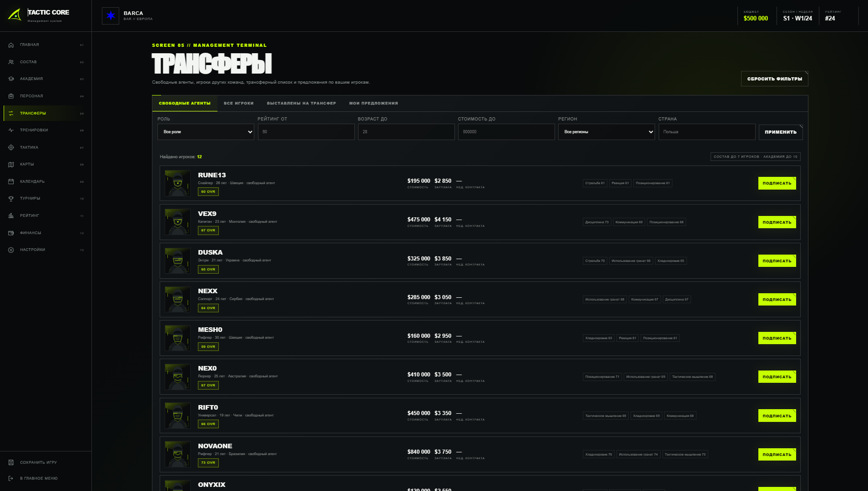The width and height of the screenshot is (868, 491).
Task: Open the RUNE13 player avatar
Action: 177,183
